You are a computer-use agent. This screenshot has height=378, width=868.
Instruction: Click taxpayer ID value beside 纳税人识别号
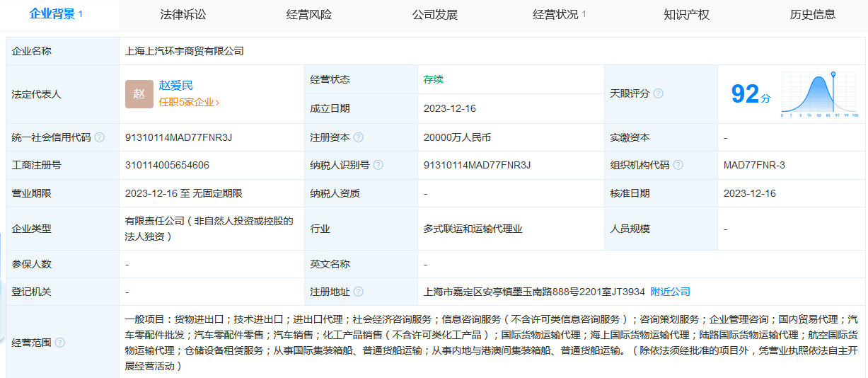(x=477, y=165)
